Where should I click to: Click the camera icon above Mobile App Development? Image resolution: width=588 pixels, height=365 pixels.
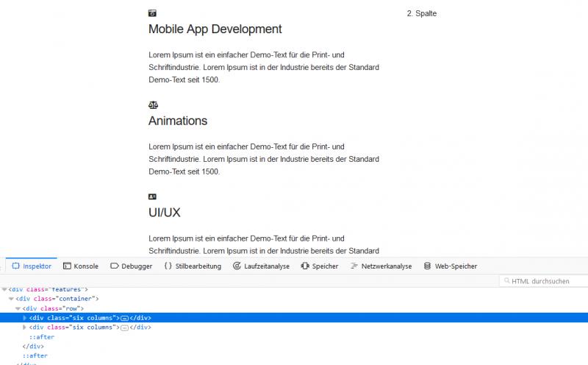tap(152, 13)
